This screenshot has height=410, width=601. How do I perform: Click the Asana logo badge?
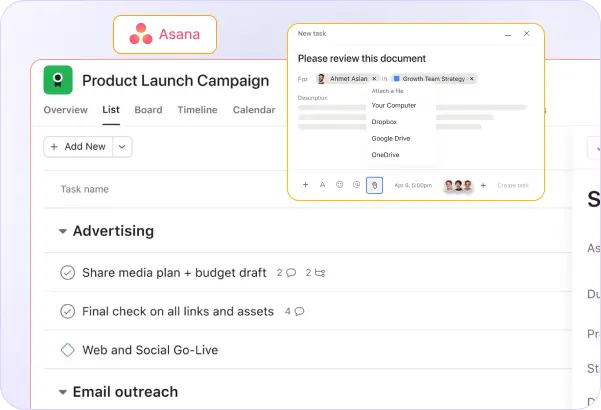[x=165, y=34]
